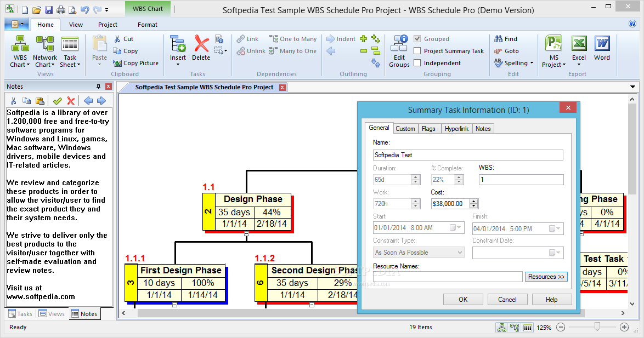Export chart to Excel
This screenshot has height=338, width=644.
tap(579, 50)
